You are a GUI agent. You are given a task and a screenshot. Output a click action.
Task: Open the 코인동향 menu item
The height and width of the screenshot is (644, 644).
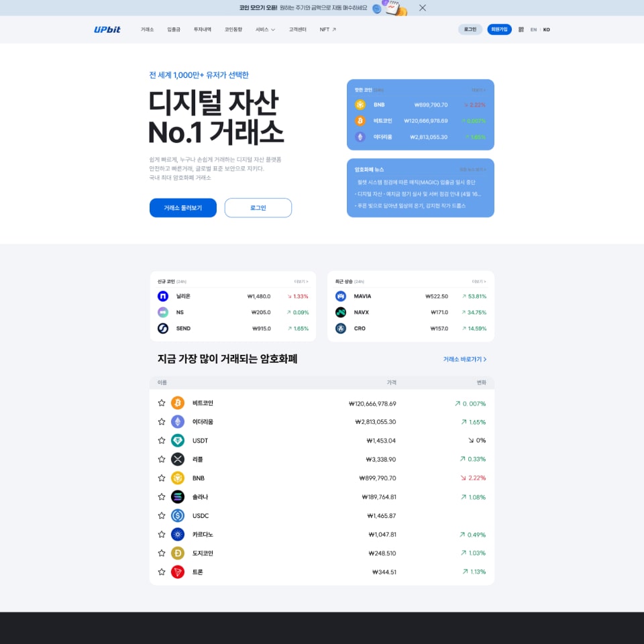(x=233, y=30)
